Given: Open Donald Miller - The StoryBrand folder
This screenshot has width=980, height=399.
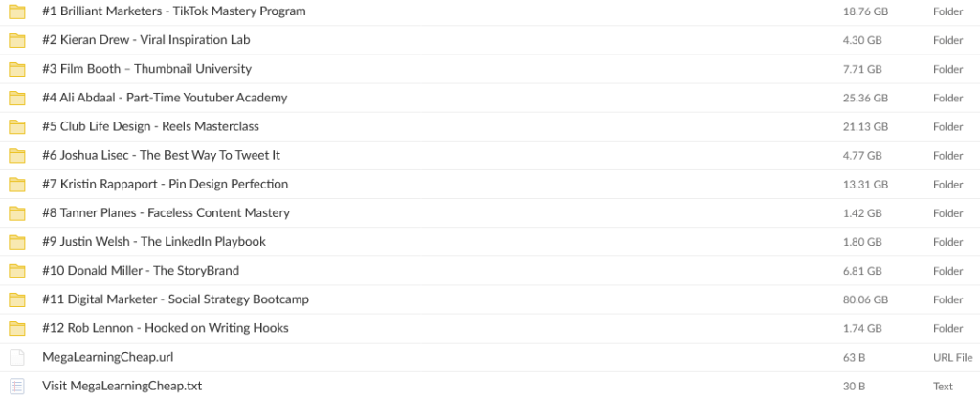Looking at the screenshot, I should coord(141,271).
